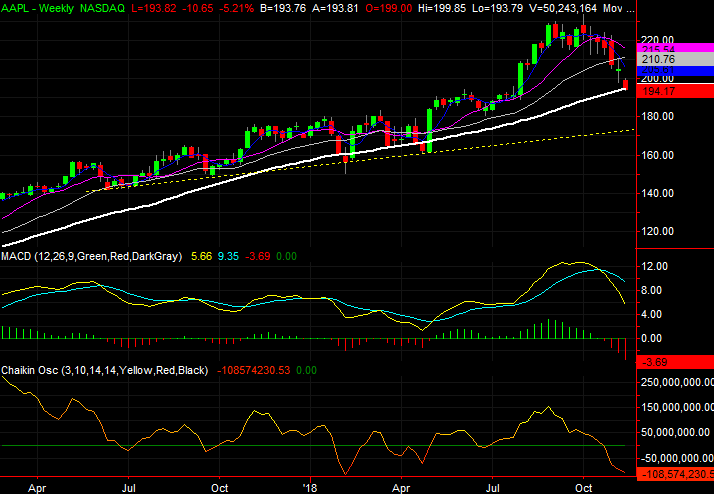This screenshot has height=494, width=714.
Task: Click the red -108,574,230.5 Chaikin axis tag
Action: (x=675, y=474)
